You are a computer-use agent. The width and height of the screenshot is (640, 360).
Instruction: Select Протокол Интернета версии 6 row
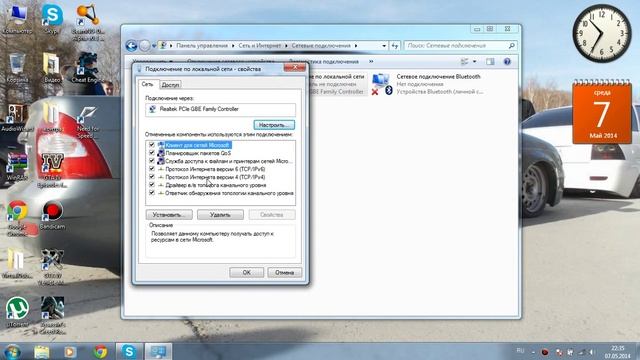[215, 169]
